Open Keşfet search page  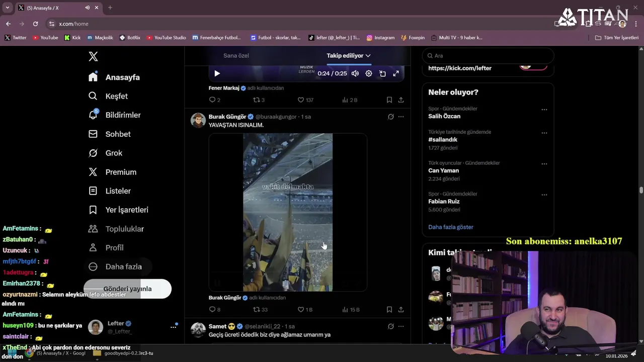pos(108,96)
